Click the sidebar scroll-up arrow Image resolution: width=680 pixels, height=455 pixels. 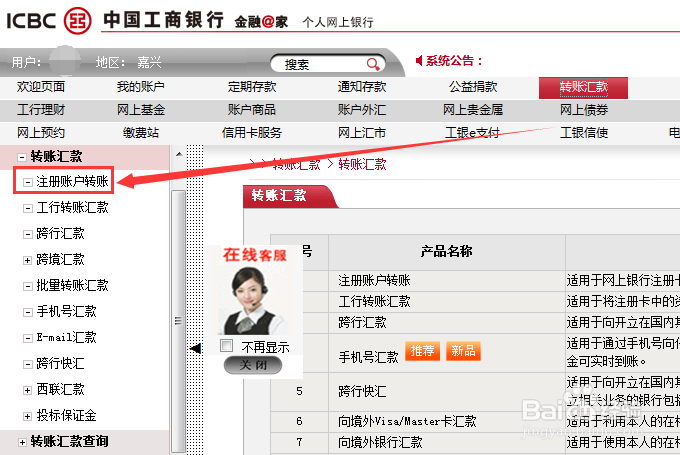[179, 154]
